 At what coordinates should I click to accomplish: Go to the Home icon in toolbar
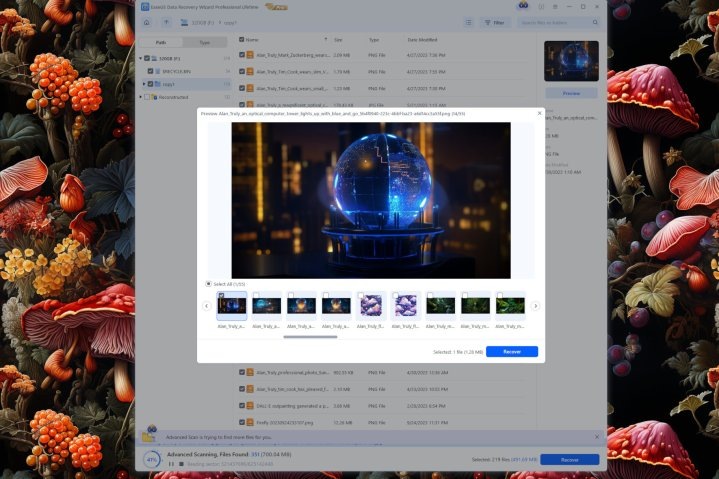[147, 22]
